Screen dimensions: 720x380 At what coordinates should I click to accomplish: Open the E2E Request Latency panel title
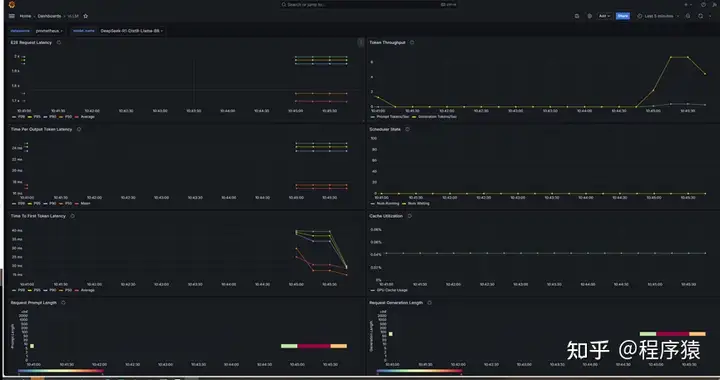point(31,42)
